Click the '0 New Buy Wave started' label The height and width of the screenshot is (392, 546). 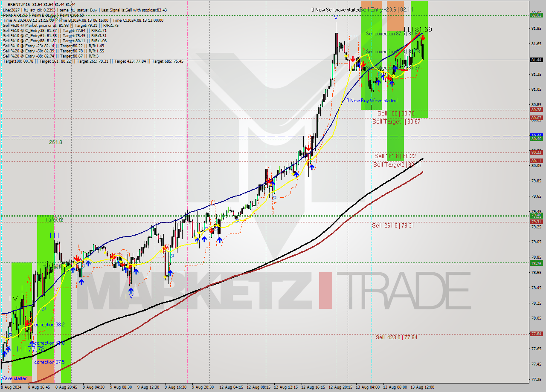coord(372,101)
